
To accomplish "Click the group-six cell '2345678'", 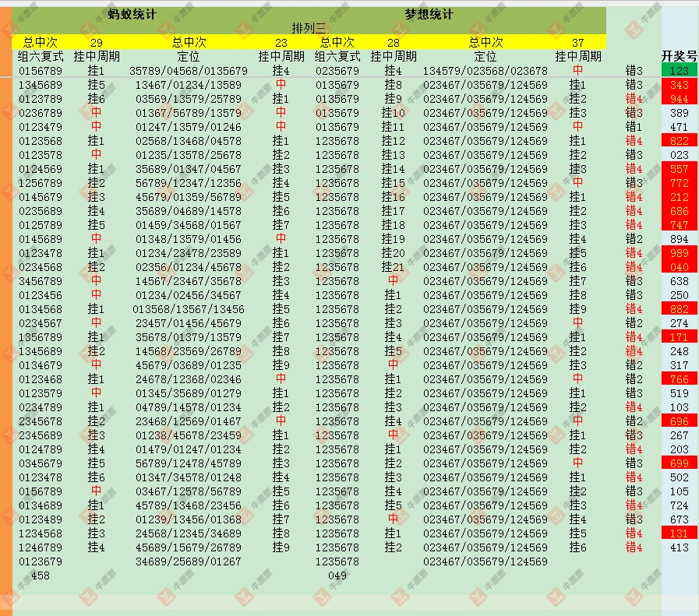I will (x=40, y=421).
